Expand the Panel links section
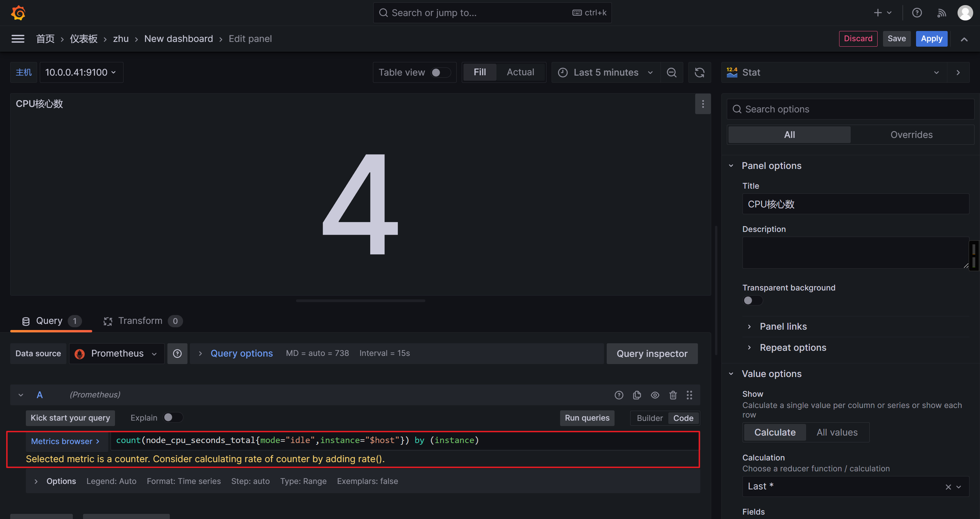The width and height of the screenshot is (980, 519). click(783, 326)
